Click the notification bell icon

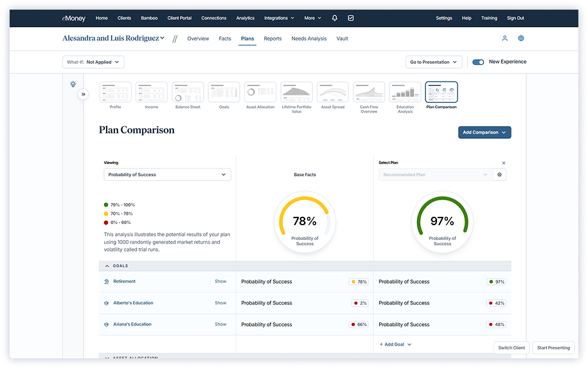click(x=334, y=18)
